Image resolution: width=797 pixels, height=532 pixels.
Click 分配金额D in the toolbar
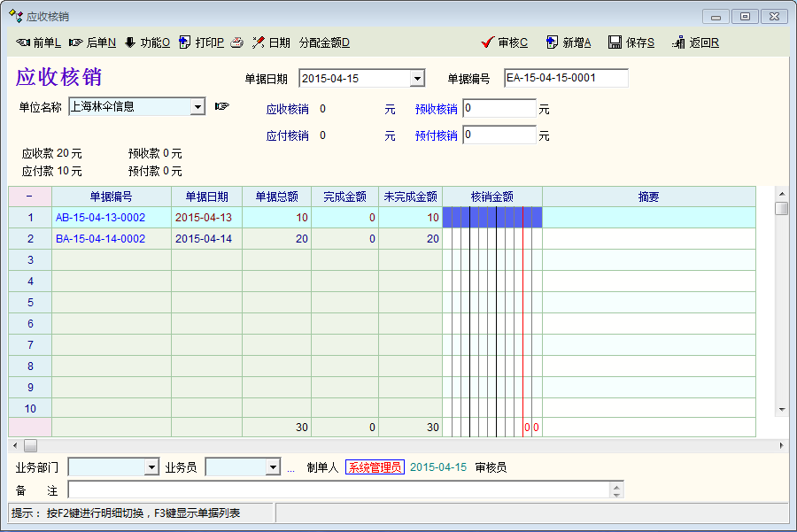(x=324, y=42)
